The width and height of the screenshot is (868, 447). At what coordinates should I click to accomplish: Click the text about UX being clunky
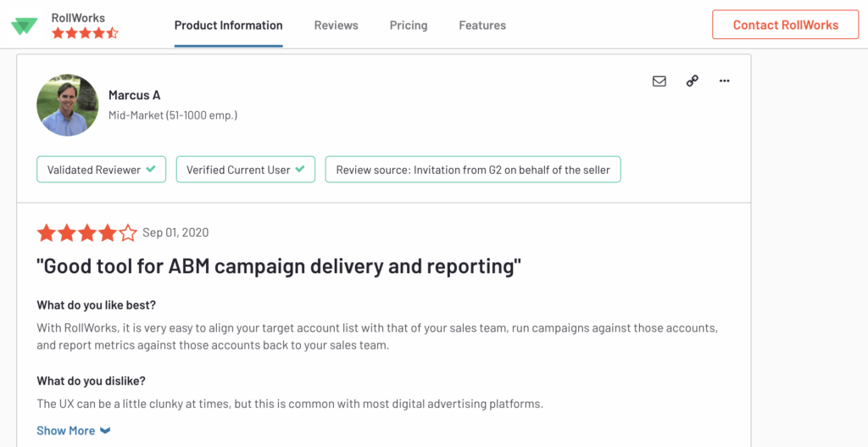point(290,404)
